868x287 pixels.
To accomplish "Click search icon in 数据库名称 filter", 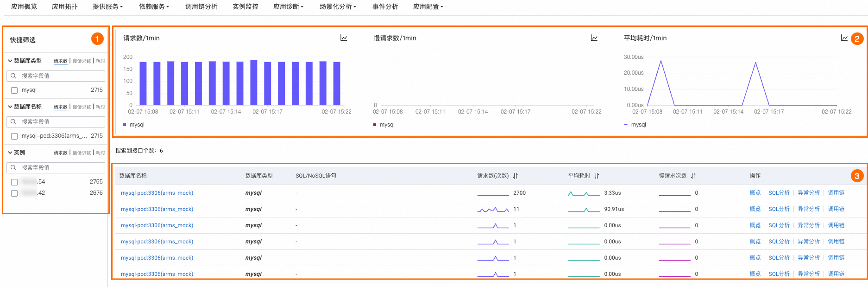I will click(x=13, y=121).
